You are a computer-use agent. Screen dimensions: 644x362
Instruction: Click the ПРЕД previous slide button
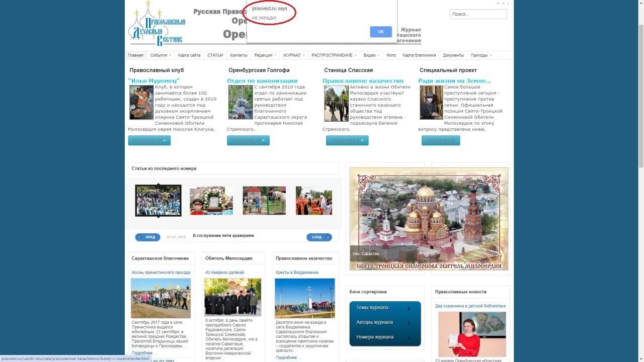pyautogui.click(x=148, y=237)
